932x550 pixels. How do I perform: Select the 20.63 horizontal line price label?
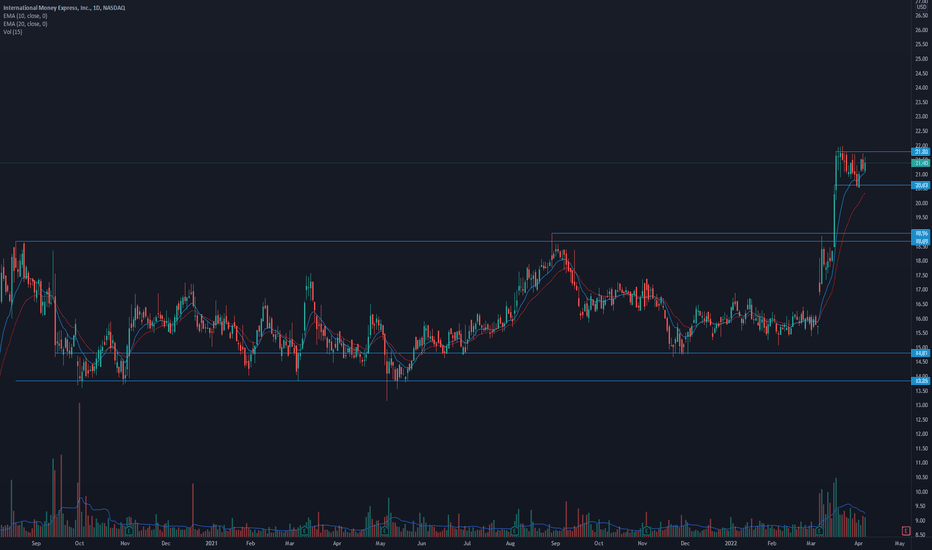click(x=921, y=186)
